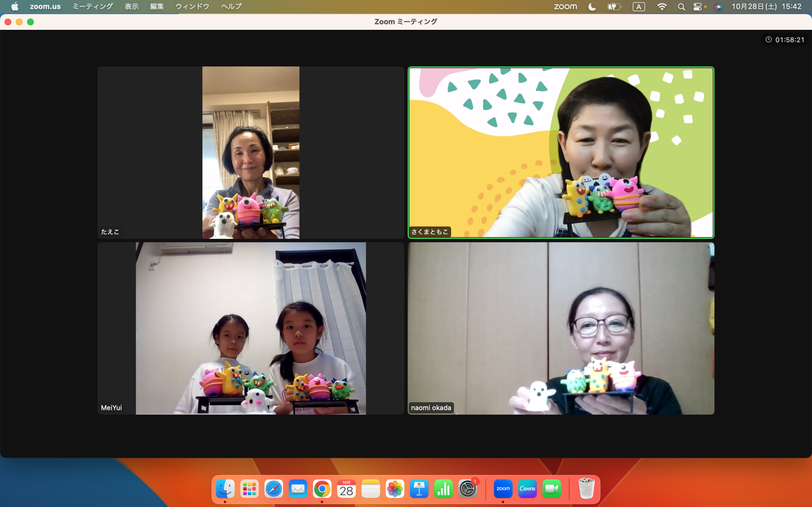
Task: Open the ウィンドウ menu
Action: point(192,6)
